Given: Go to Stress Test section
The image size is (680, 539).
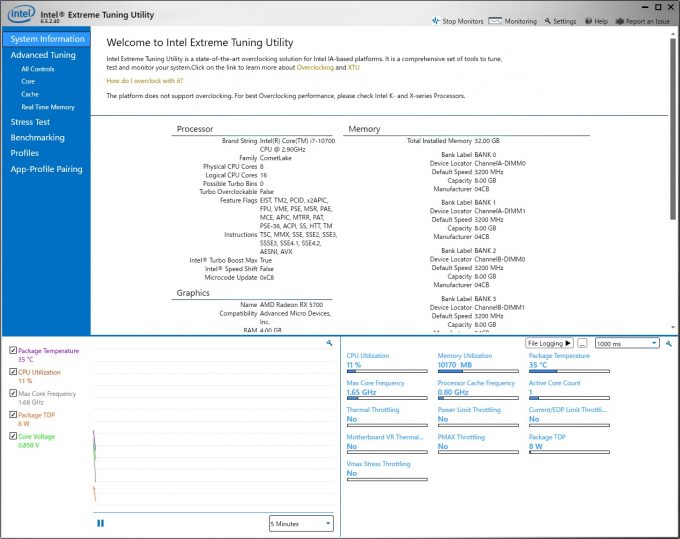Looking at the screenshot, I should (30, 122).
